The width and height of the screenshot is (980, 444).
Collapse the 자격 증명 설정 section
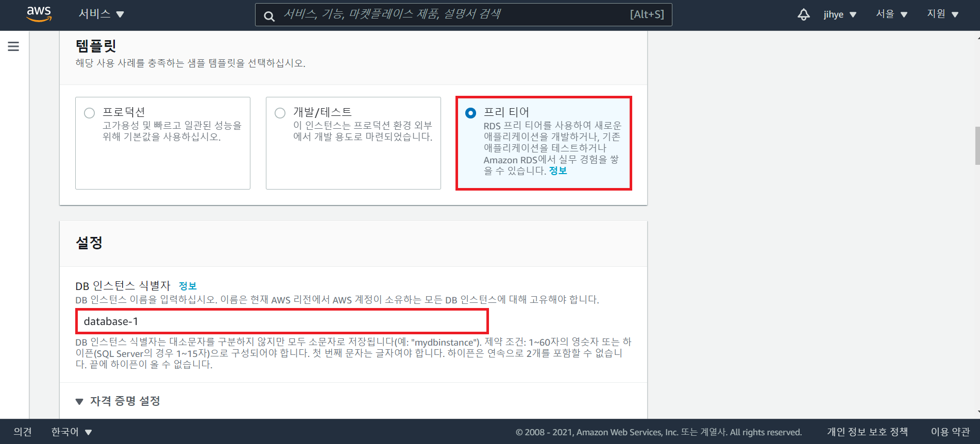pos(117,401)
